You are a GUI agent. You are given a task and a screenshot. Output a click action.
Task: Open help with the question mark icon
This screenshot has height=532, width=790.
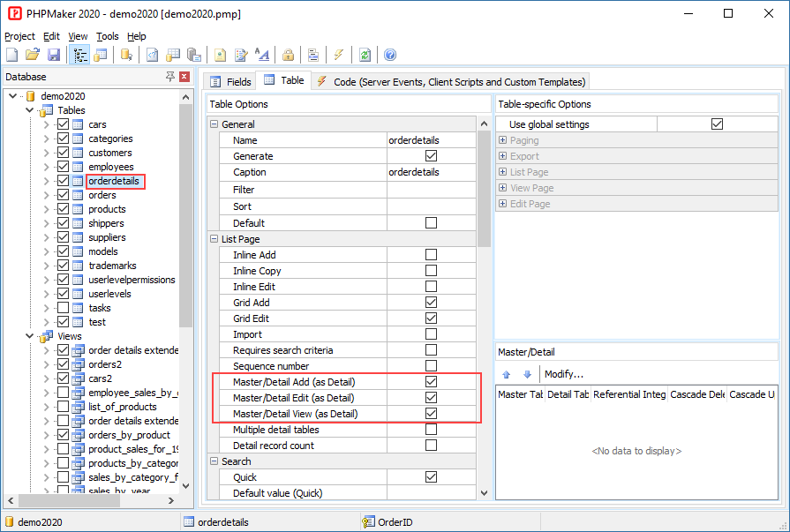389,55
